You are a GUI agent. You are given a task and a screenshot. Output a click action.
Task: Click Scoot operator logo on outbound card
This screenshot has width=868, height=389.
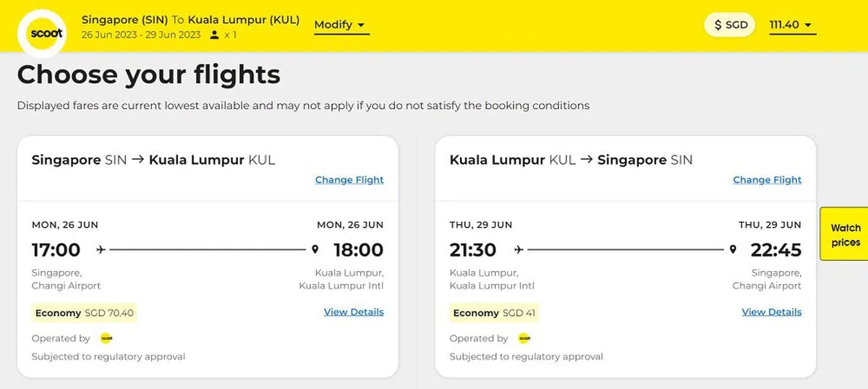(106, 338)
